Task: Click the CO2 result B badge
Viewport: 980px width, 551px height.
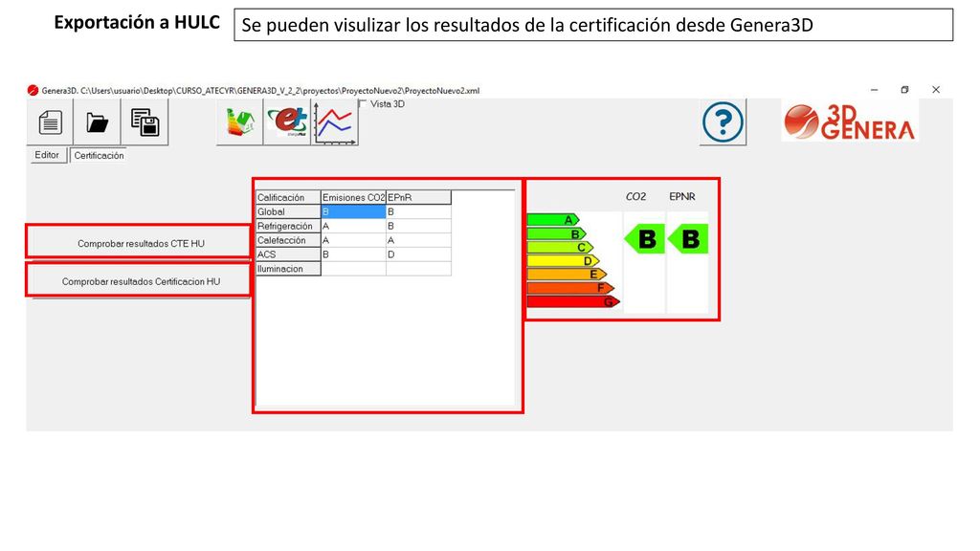Action: click(644, 239)
